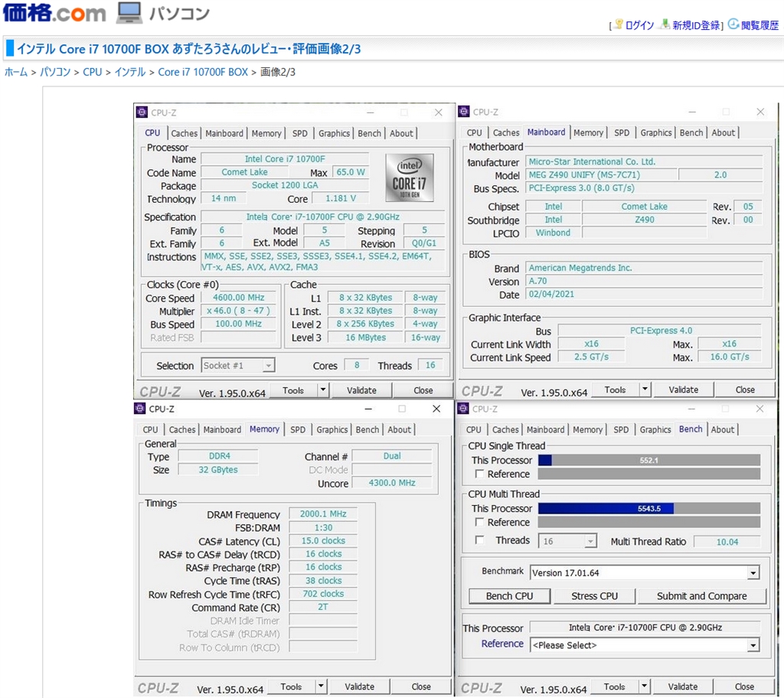Switch to Caches tab in processor window
This screenshot has height=698, width=784.
[x=184, y=133]
